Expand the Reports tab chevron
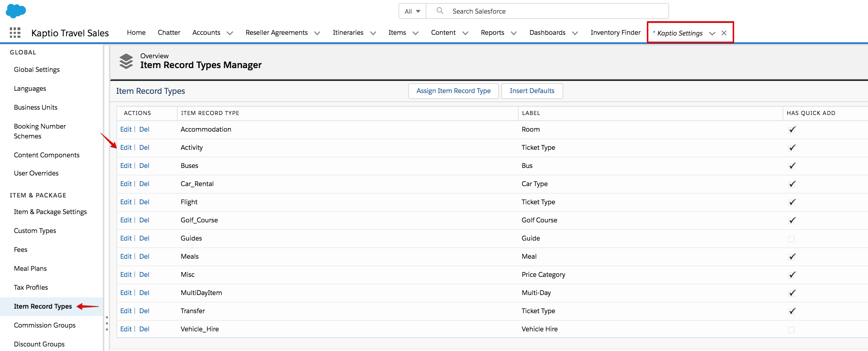The width and height of the screenshot is (868, 351). click(514, 33)
